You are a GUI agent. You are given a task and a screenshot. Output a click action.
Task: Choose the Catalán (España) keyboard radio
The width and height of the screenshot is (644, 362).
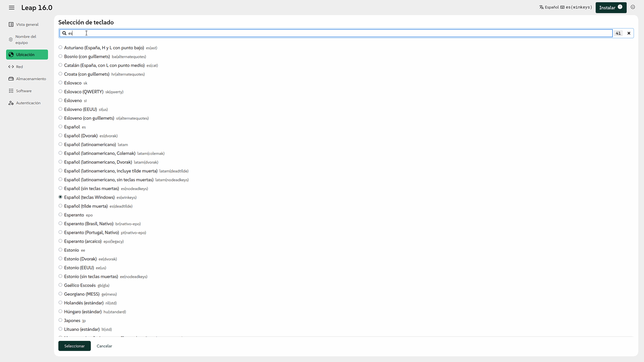point(60,65)
